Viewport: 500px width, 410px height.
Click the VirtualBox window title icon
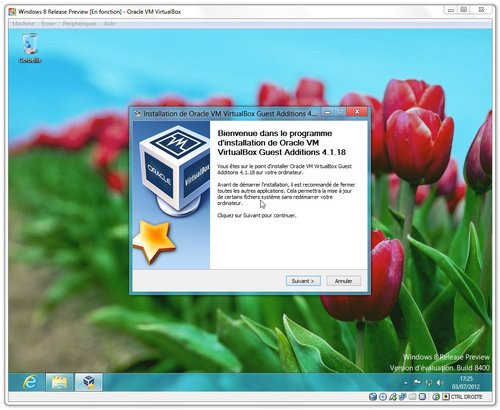click(x=12, y=12)
